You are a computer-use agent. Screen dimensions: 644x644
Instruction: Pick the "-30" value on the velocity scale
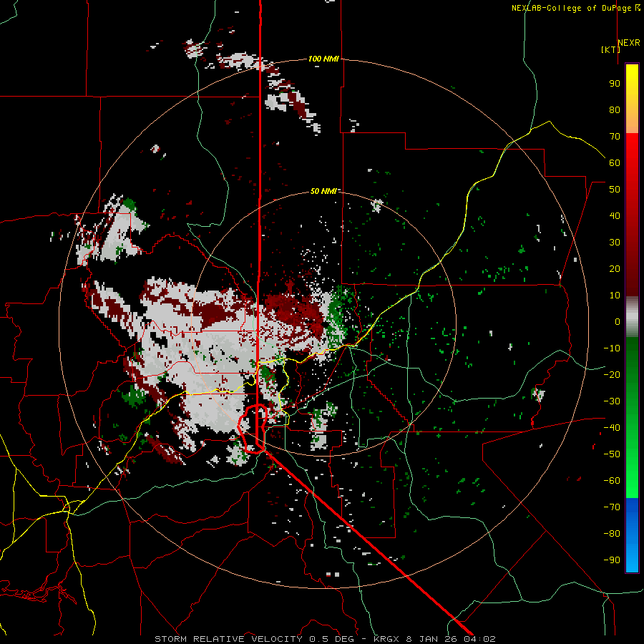coord(612,401)
